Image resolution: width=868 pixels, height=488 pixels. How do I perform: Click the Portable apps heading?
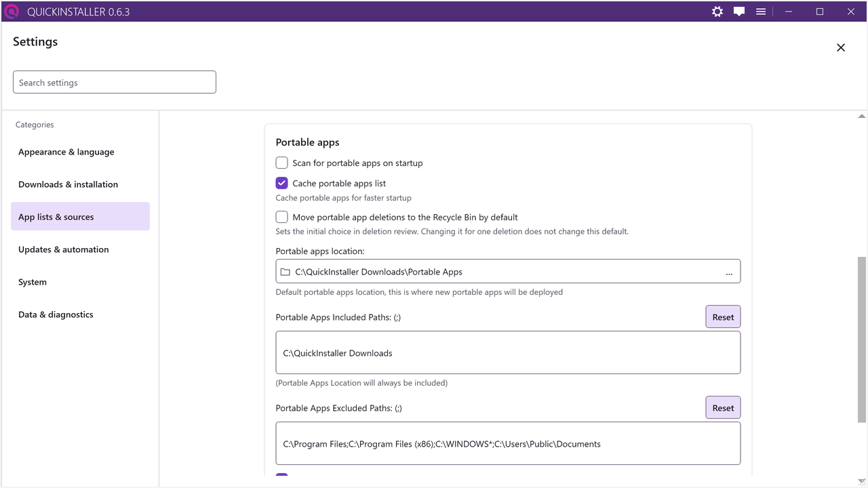(307, 142)
